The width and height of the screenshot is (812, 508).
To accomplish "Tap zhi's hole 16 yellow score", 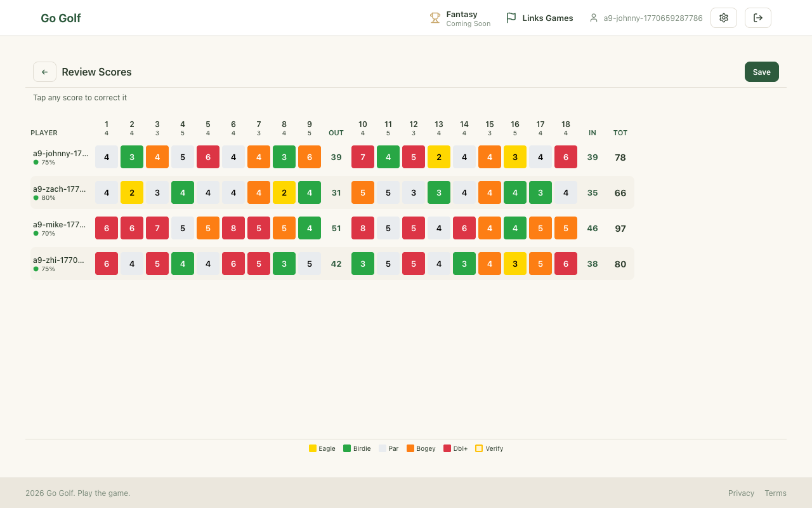I will pos(515,264).
